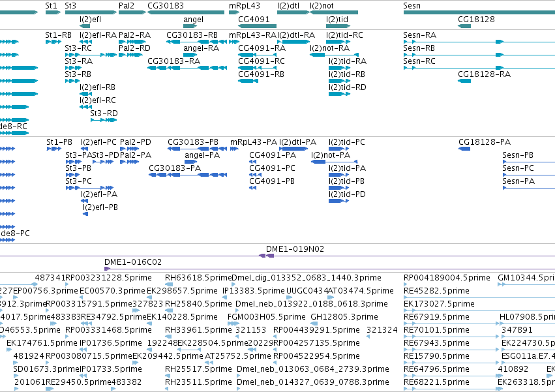
Task: Click transcript label "CG18128-RA"
Action: pyautogui.click(x=484, y=74)
